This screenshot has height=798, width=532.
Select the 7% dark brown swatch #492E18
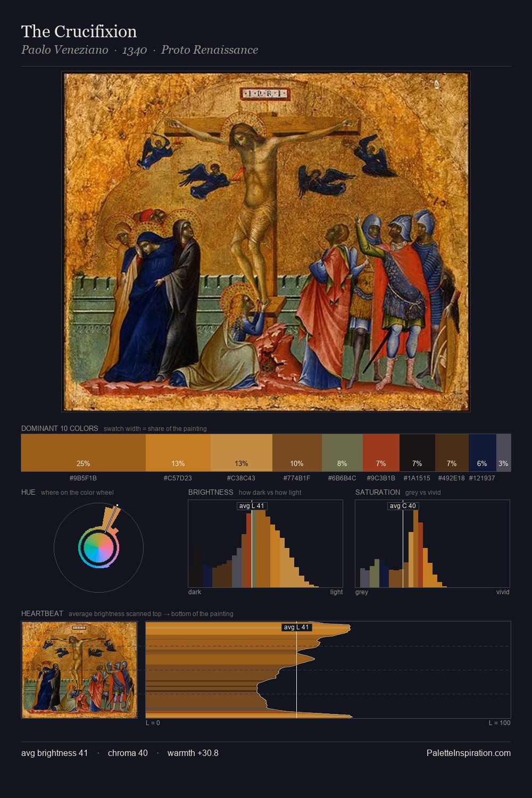452,453
